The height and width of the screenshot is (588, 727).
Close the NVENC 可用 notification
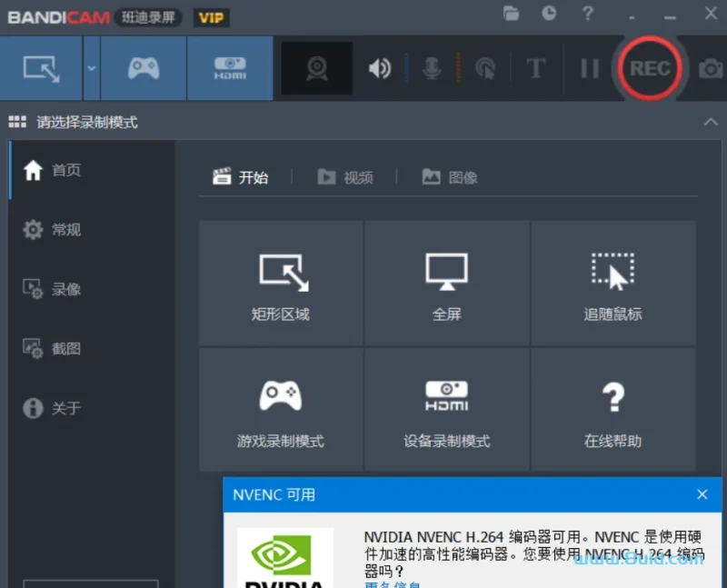(x=702, y=494)
